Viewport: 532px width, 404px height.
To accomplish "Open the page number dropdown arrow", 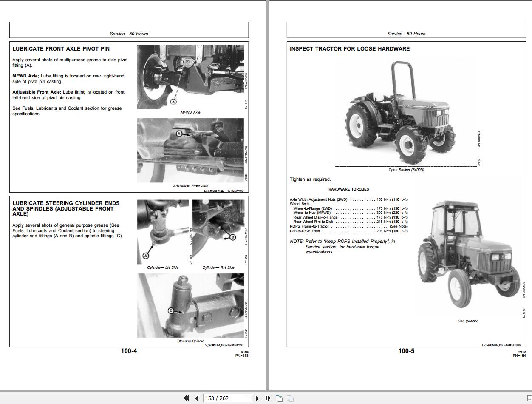I will click(x=248, y=398).
